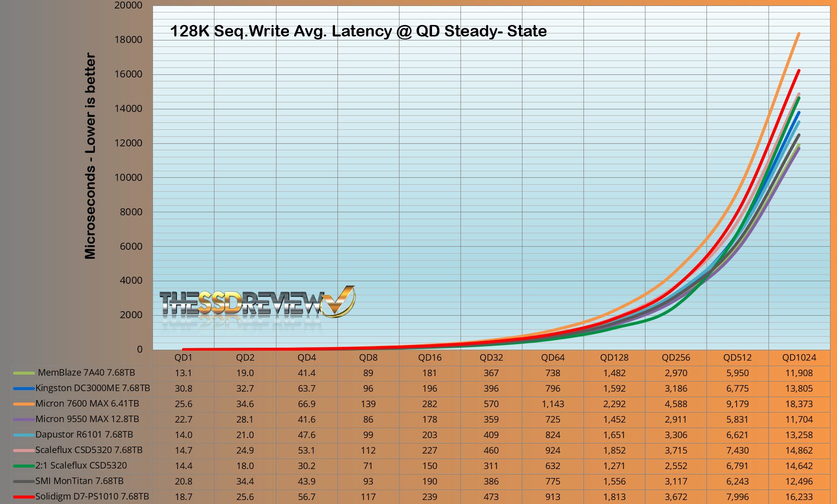Click the QD4 column header
The width and height of the screenshot is (837, 504).
tap(306, 358)
